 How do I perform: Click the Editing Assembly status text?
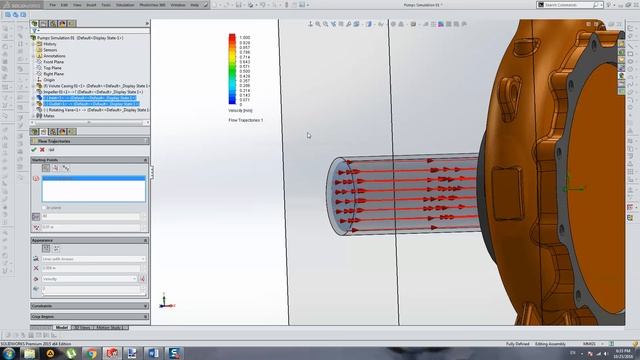click(550, 344)
